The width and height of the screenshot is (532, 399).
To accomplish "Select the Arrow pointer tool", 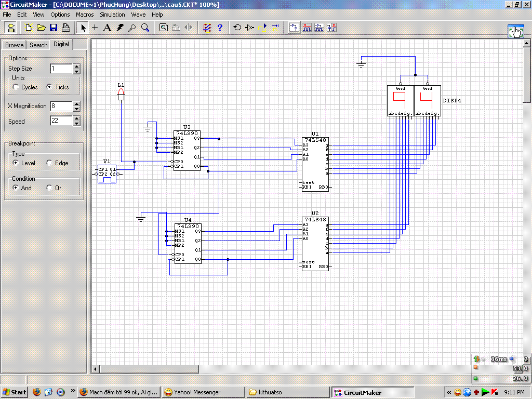I will (83, 28).
